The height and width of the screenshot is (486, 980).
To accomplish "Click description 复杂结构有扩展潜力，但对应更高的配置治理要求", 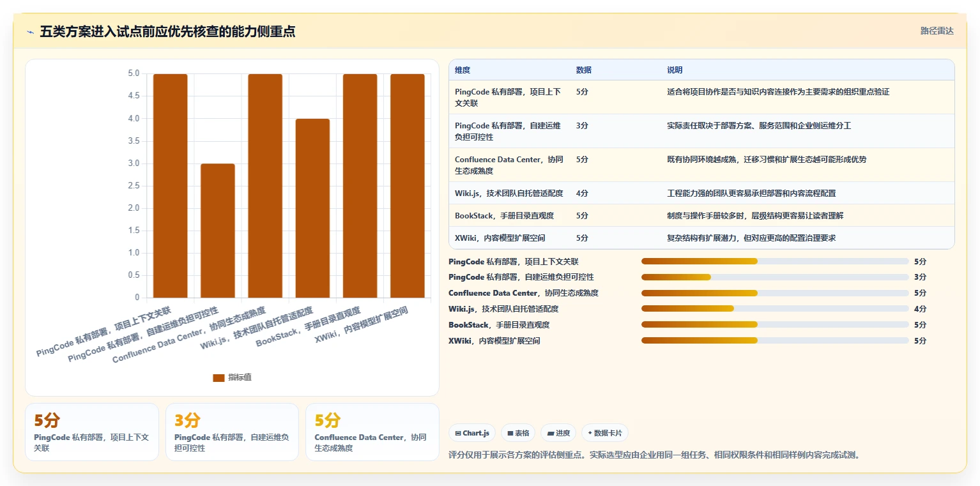I will [751, 238].
